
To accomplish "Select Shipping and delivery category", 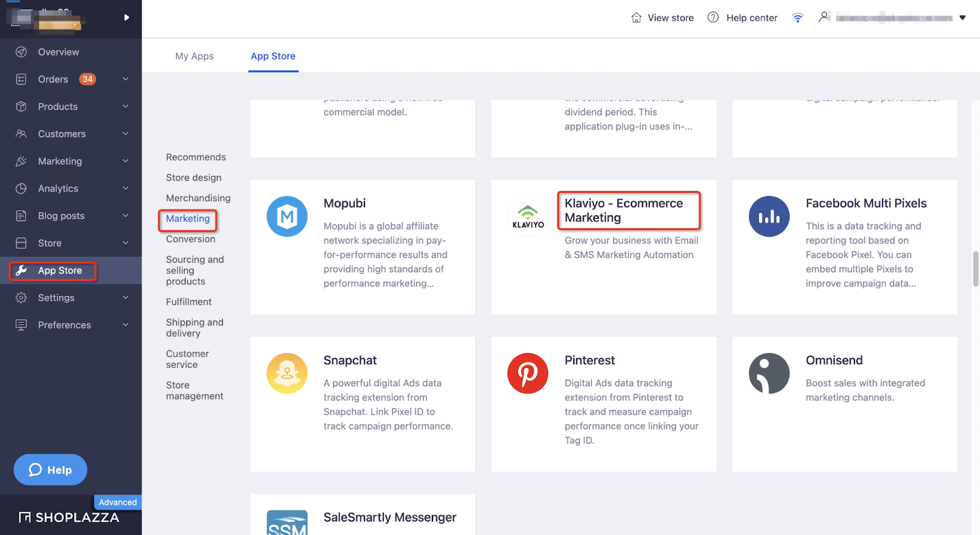I will click(x=195, y=328).
